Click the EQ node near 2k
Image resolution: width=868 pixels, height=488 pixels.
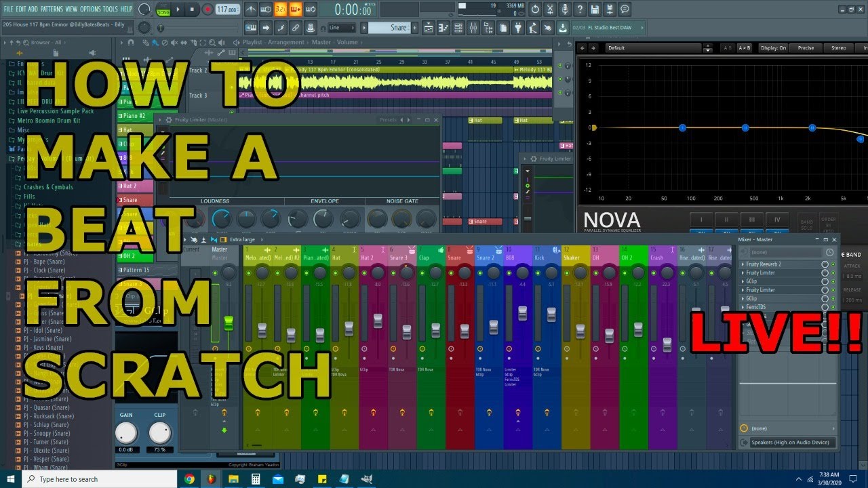point(812,127)
